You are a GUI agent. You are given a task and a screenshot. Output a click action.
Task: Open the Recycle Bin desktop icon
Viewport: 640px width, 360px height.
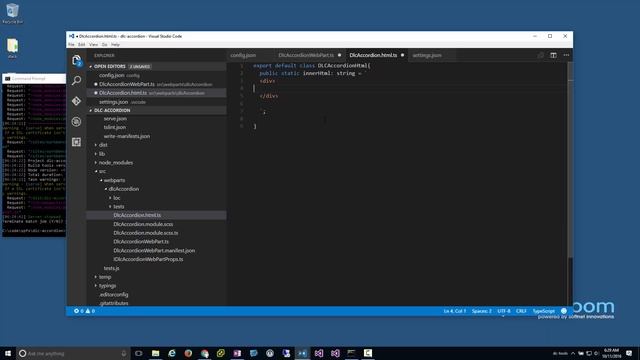click(x=12, y=13)
